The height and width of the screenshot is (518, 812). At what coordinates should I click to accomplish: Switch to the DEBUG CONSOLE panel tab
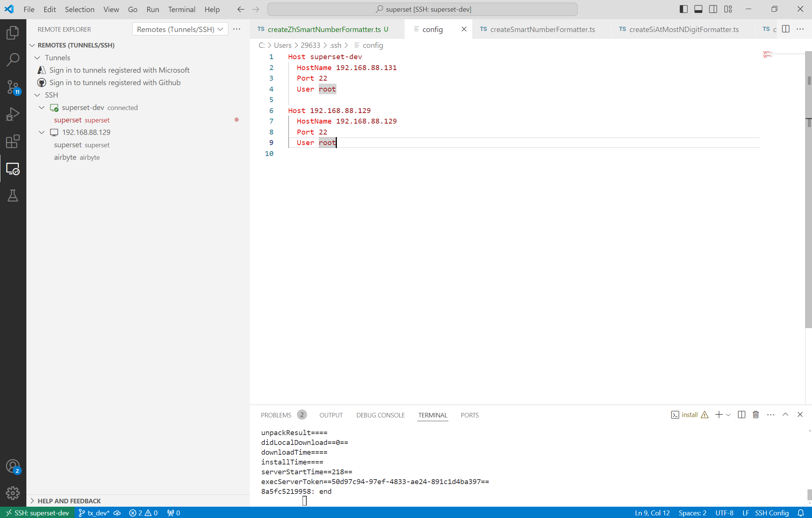[381, 415]
